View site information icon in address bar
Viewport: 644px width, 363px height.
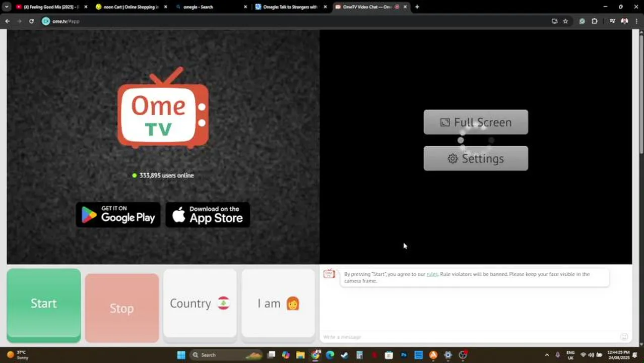46,21
